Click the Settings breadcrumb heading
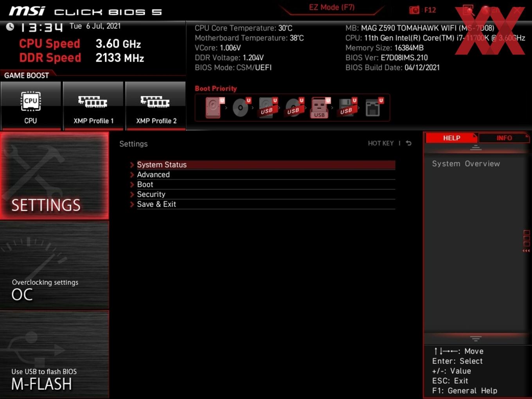 pos(133,144)
